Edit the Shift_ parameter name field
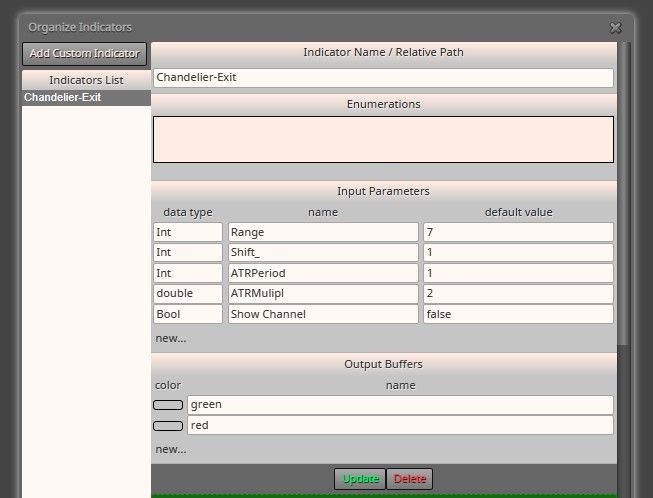 pos(323,252)
